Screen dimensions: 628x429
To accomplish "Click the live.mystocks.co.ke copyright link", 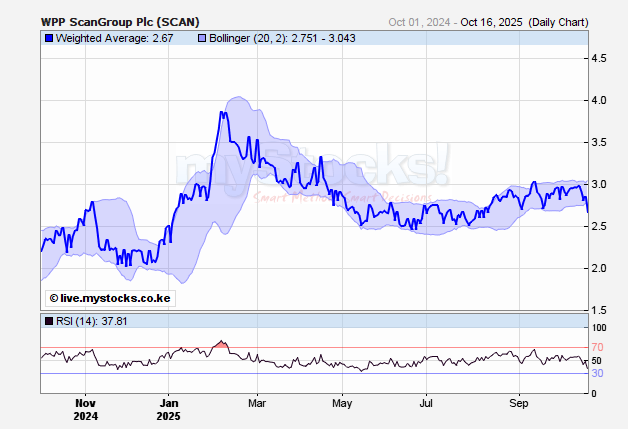I will 110,298.
